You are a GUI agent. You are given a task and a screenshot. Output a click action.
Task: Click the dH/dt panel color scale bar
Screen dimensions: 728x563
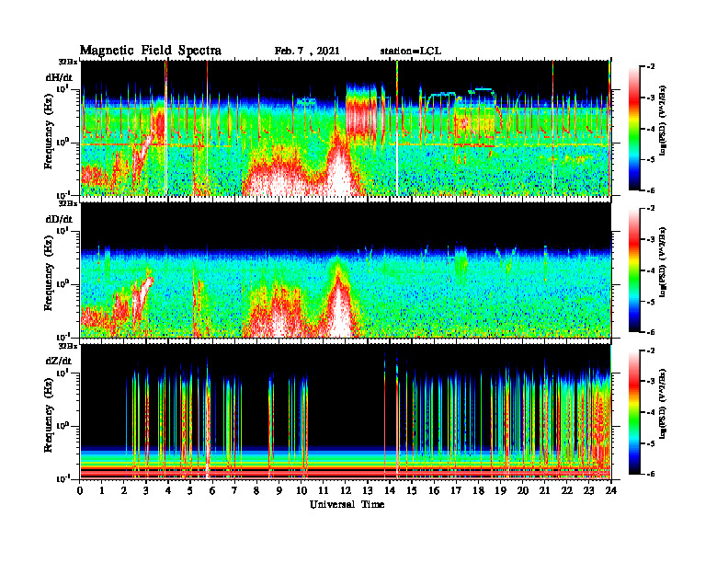coord(633,129)
